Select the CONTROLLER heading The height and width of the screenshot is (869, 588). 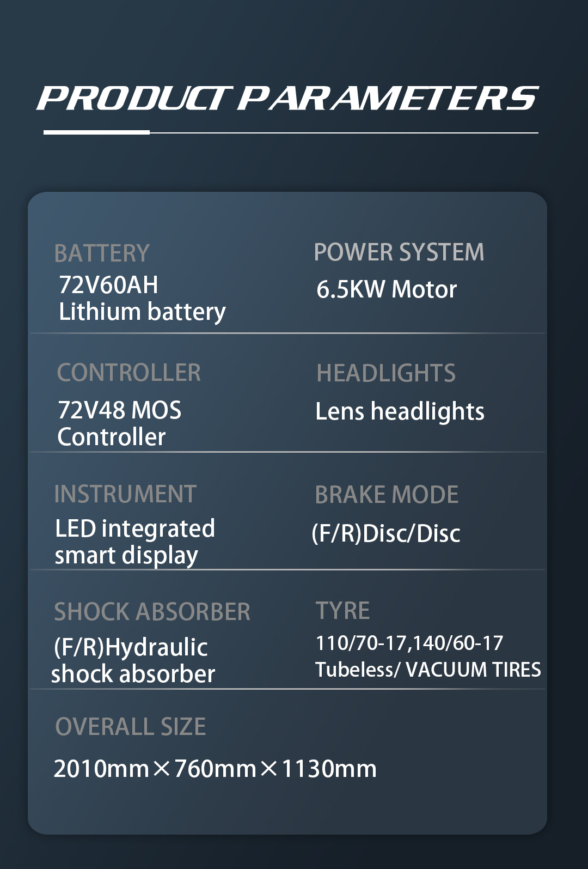coord(129,373)
